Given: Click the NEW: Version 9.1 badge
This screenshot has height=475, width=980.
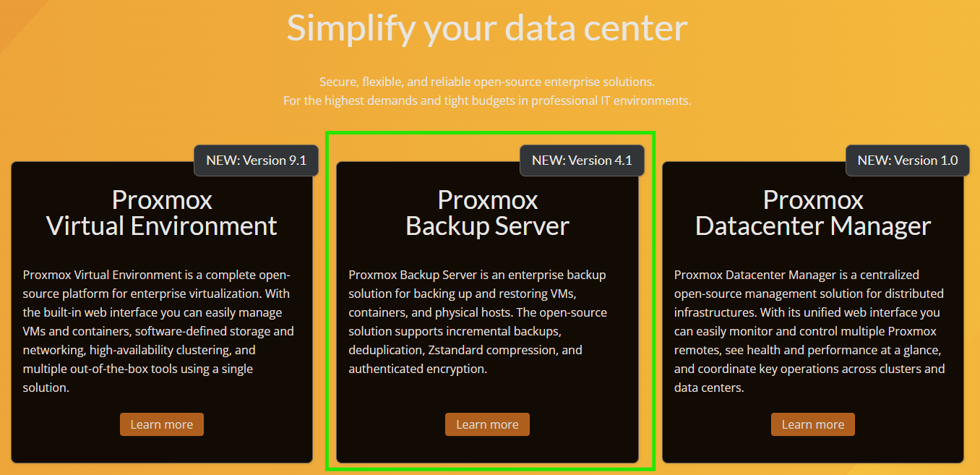Looking at the screenshot, I should 256,161.
